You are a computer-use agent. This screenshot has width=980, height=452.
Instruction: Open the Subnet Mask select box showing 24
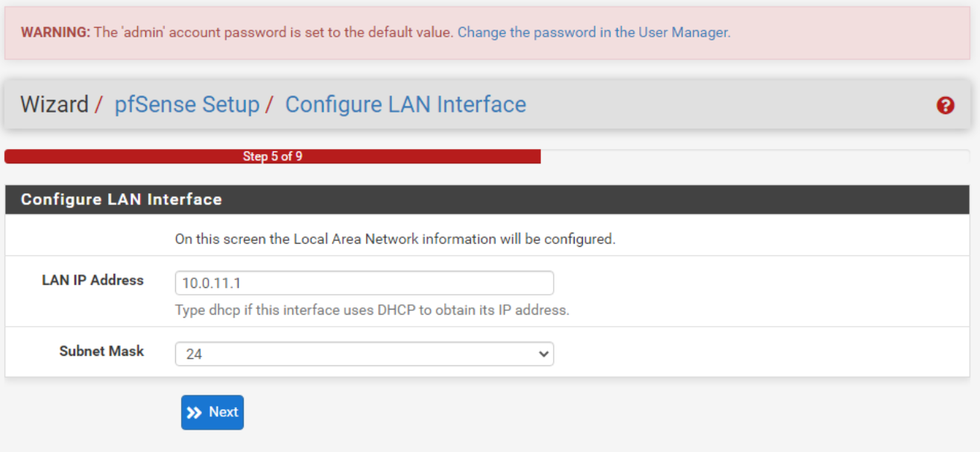[x=358, y=354]
